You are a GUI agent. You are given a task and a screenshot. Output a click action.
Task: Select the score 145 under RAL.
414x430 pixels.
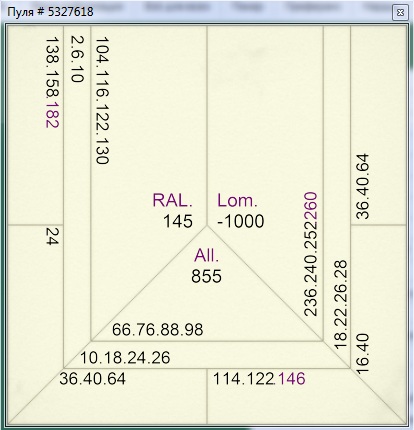tap(178, 221)
